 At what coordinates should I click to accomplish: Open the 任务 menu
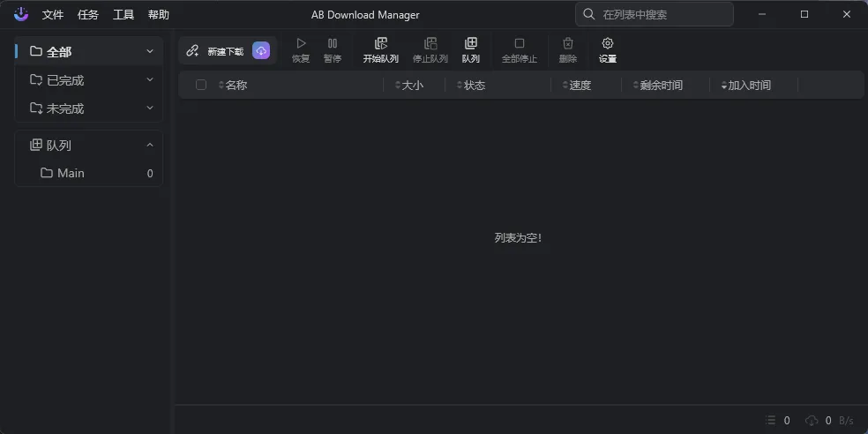(x=88, y=15)
